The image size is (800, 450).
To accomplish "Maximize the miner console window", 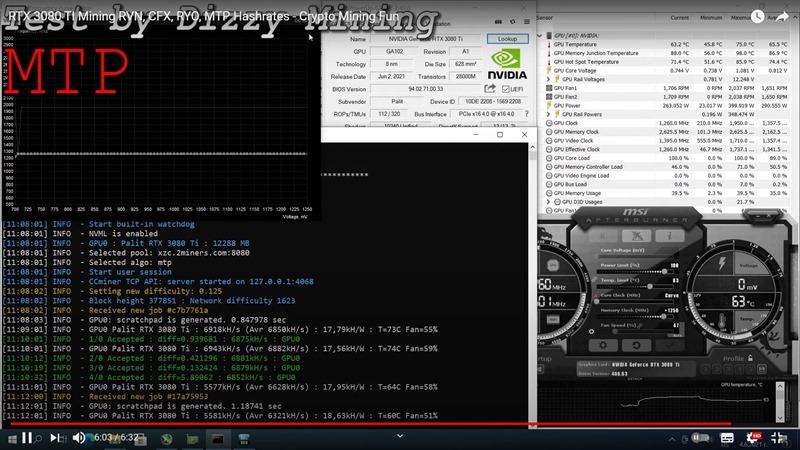I will (x=500, y=135).
